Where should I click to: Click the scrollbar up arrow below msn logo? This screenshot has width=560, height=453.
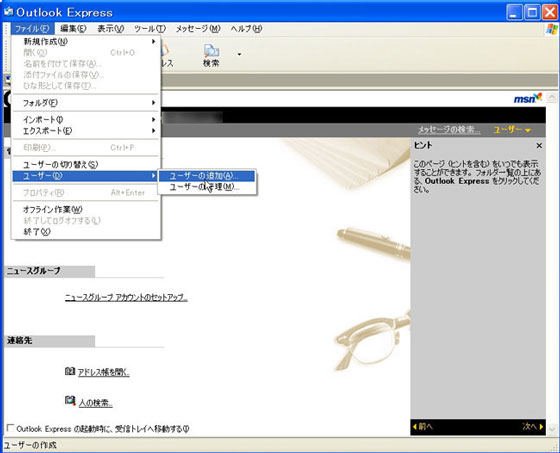point(552,98)
